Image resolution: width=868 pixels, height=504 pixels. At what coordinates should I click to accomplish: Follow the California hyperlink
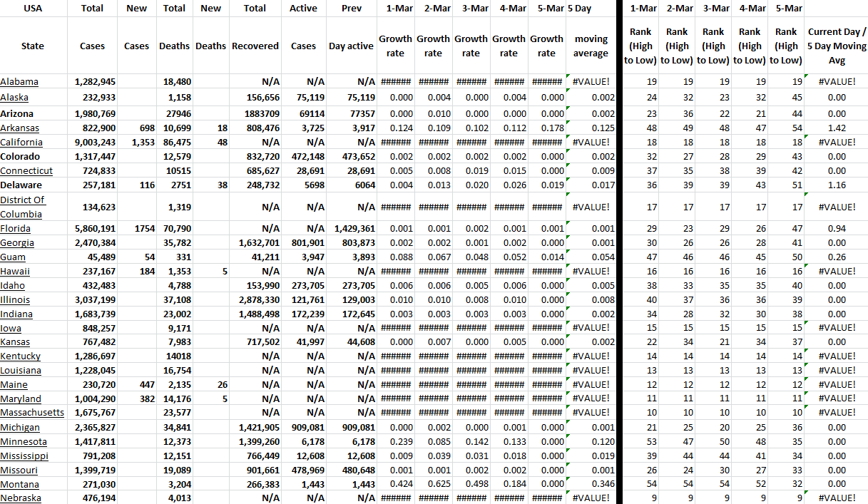pyautogui.click(x=21, y=142)
